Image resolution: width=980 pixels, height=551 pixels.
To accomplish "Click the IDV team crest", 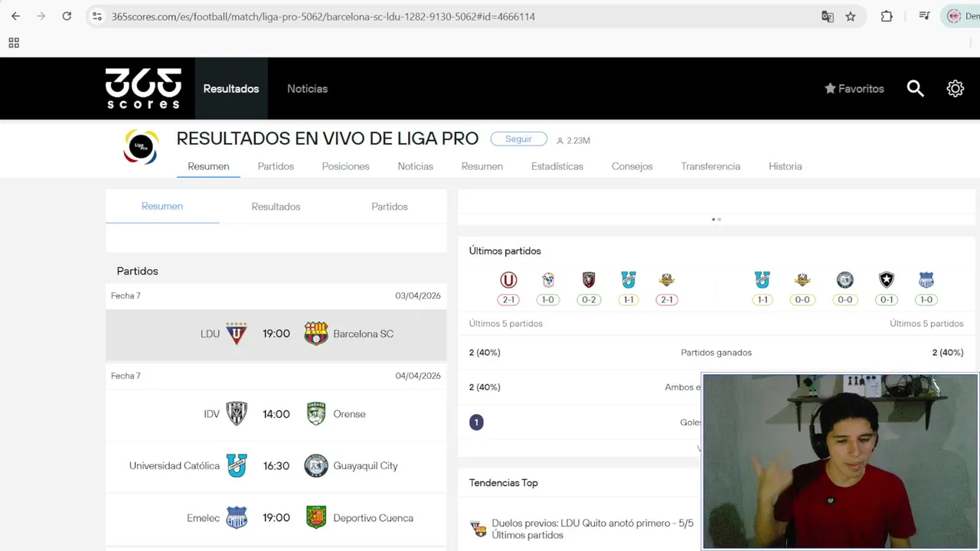I will click(x=237, y=414).
